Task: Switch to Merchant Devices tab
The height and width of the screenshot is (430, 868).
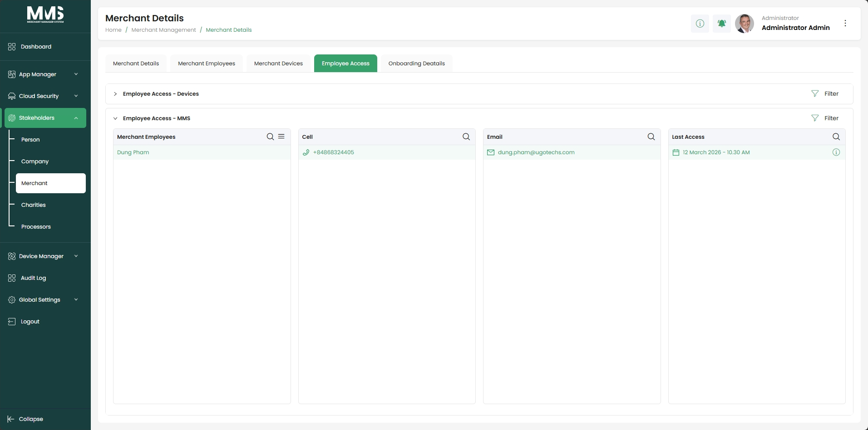Action: pyautogui.click(x=278, y=64)
